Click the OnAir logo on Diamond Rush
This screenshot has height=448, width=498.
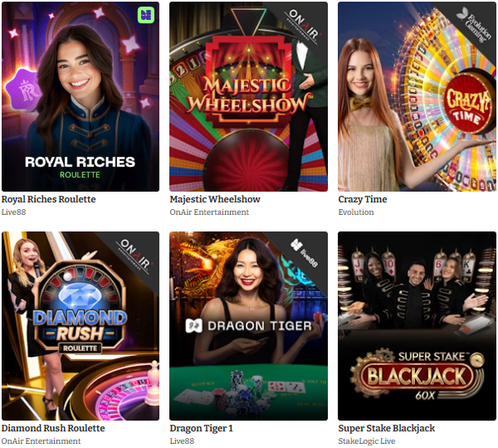coord(135,254)
